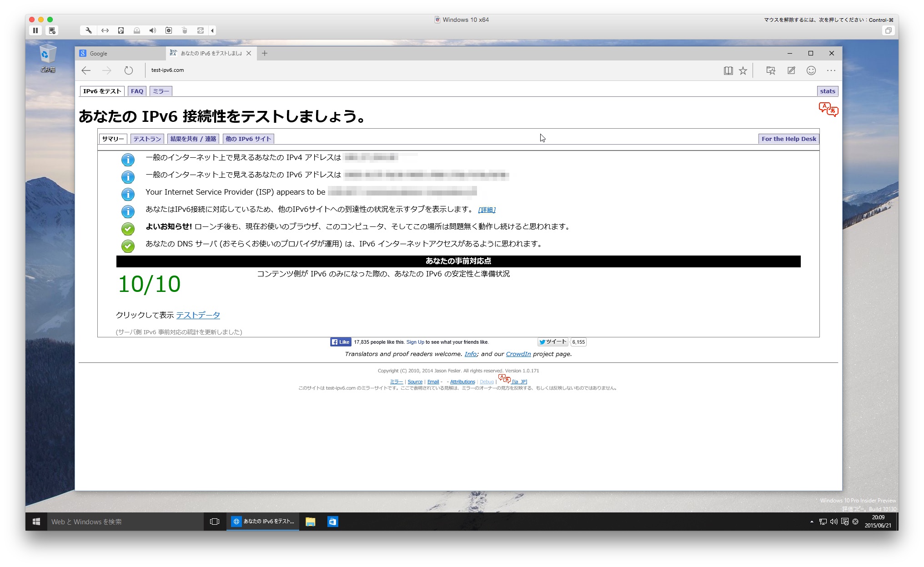Open the Hub favorites panel

(x=771, y=70)
